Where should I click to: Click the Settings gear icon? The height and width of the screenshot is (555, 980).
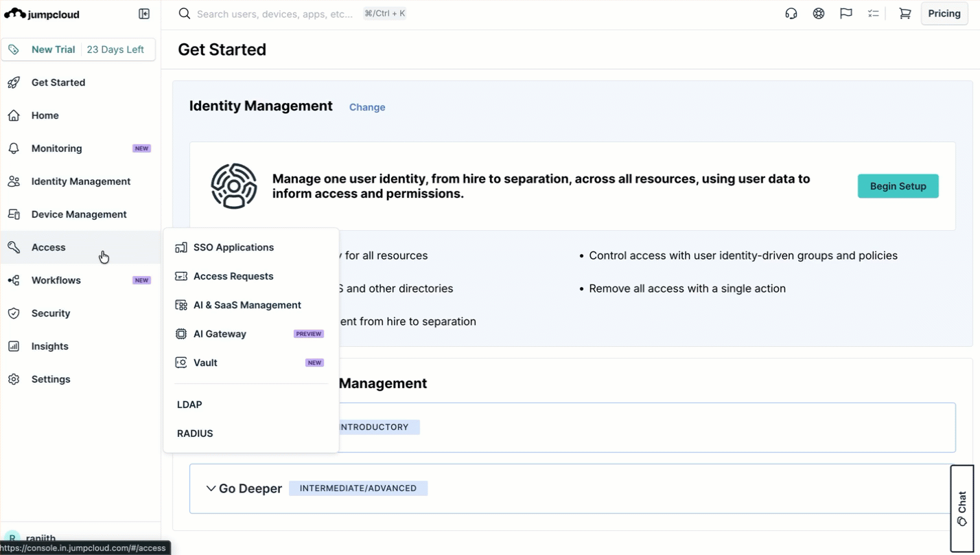[x=14, y=379]
